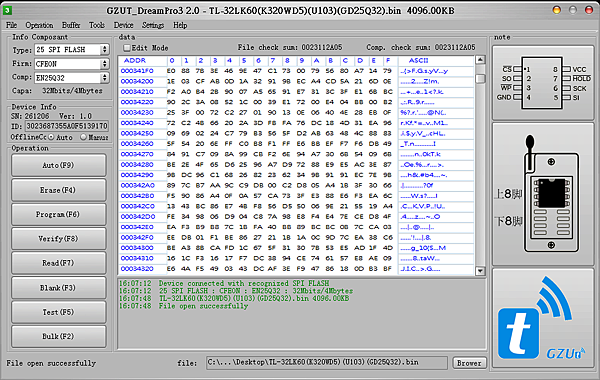Click the hex view scroll up arrow
The width and height of the screenshot is (600, 380).
click(480, 60)
